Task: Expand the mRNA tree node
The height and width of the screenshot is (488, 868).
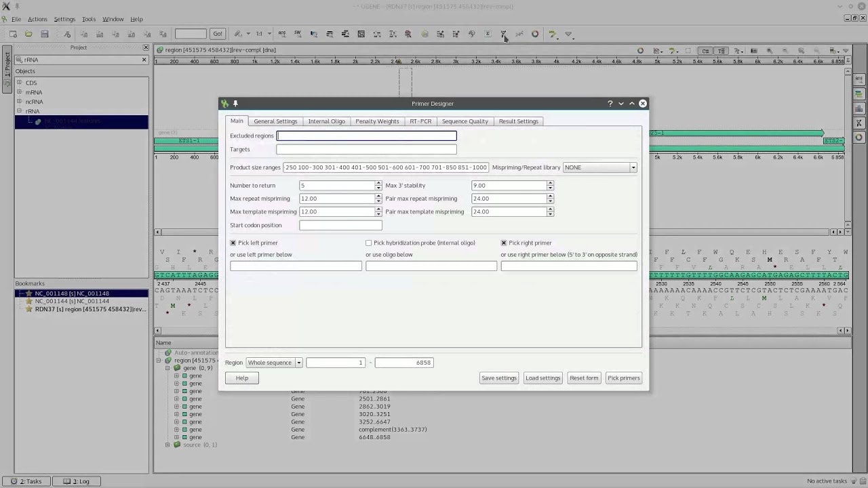Action: [x=19, y=92]
